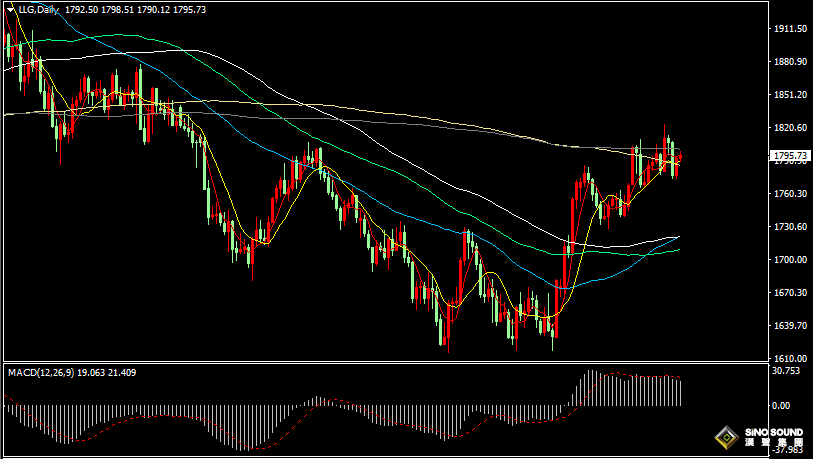The width and height of the screenshot is (813, 459).
Task: Select the MACD values 19.063 21.409
Action: (107, 372)
